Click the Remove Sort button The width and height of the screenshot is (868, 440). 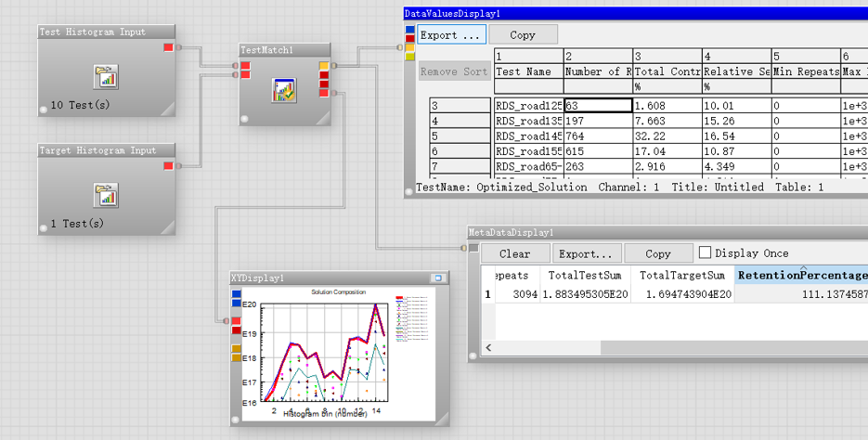(454, 71)
